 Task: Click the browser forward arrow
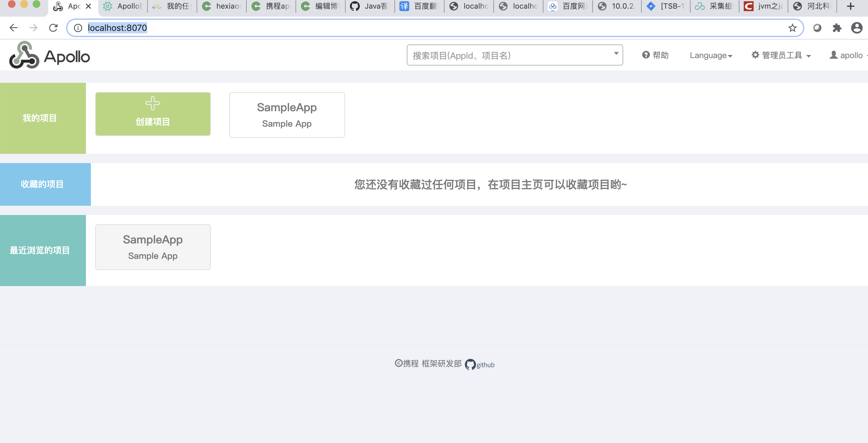[x=33, y=27]
